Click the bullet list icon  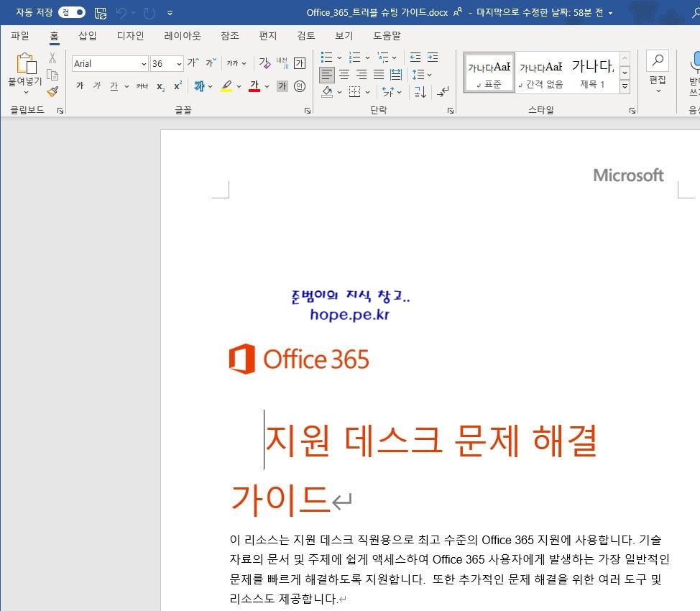click(x=326, y=58)
